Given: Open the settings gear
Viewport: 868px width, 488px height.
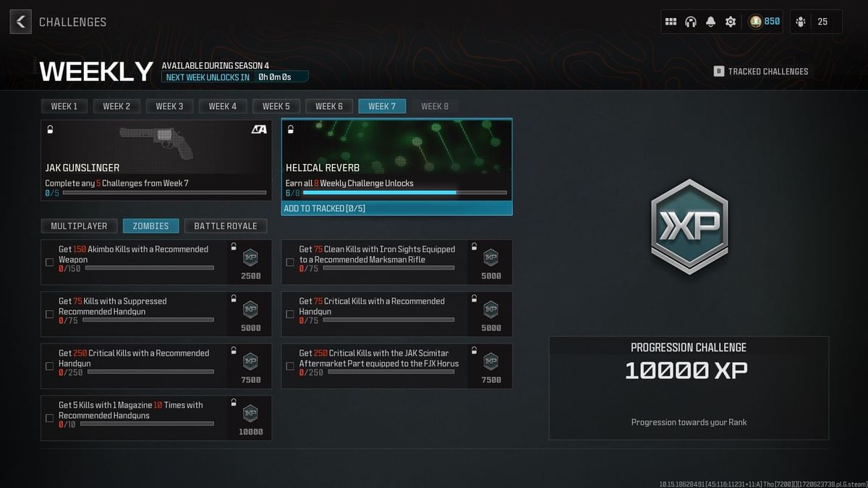Looking at the screenshot, I should [730, 21].
